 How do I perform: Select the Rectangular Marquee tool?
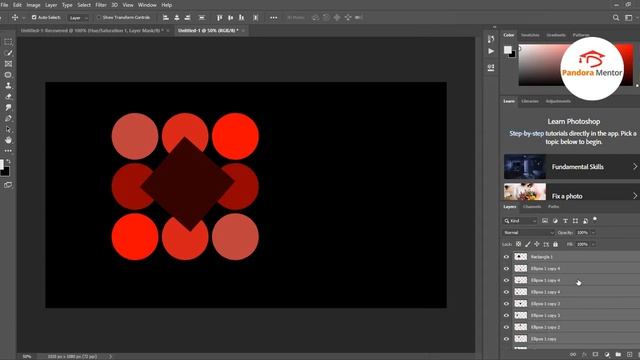[8, 42]
